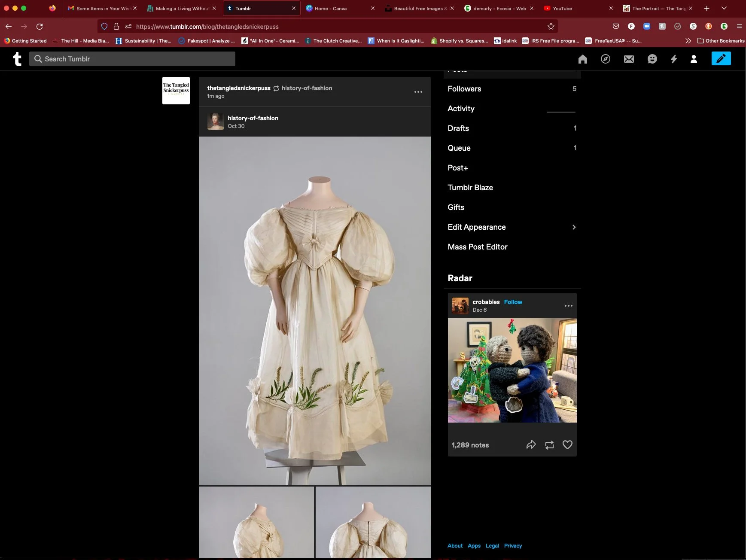The image size is (746, 560).
Task: Click the tracking protection shield icon
Action: pyautogui.click(x=104, y=27)
